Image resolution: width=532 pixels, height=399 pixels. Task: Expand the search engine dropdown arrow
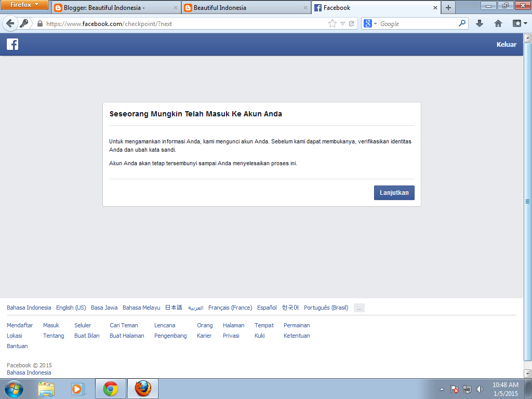click(x=375, y=24)
